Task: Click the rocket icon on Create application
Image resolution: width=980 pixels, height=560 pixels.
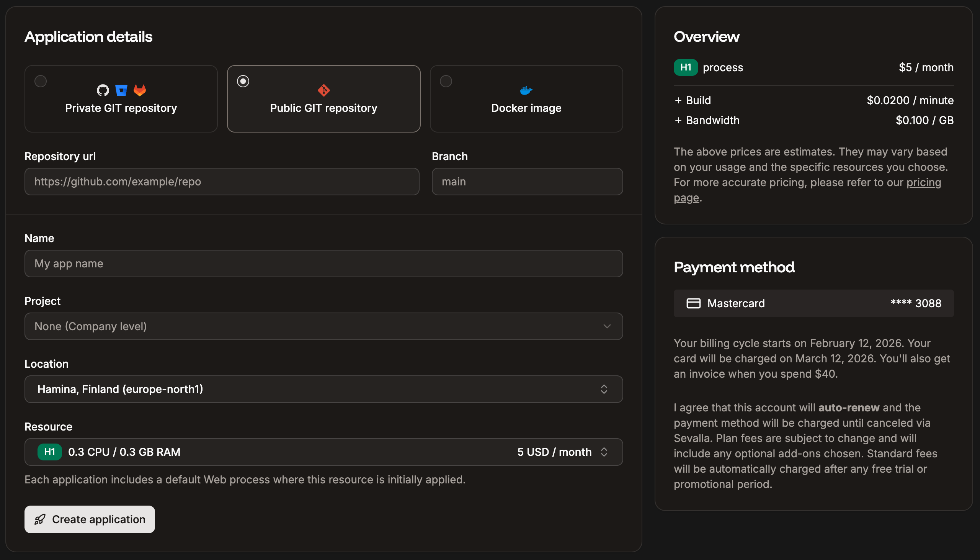Action: point(40,519)
